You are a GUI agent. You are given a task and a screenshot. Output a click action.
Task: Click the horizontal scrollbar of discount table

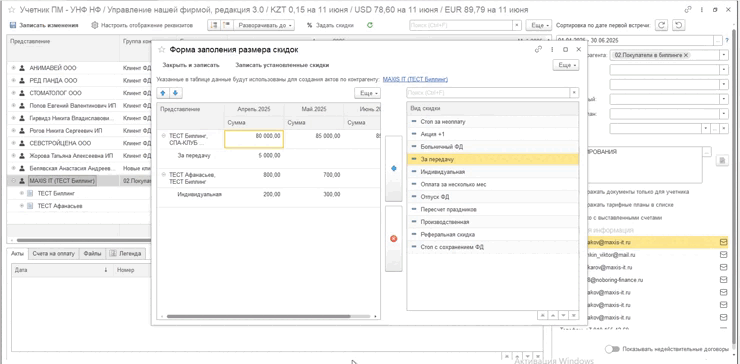point(258,316)
